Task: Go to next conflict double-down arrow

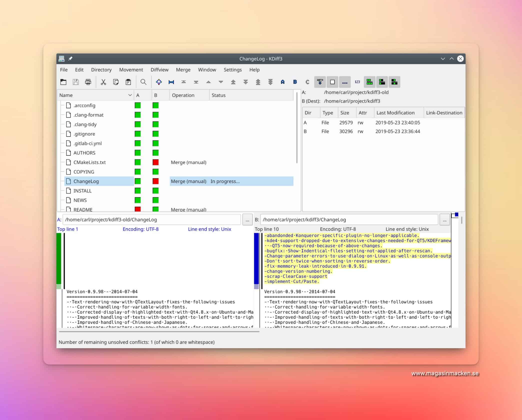Action: [246, 82]
